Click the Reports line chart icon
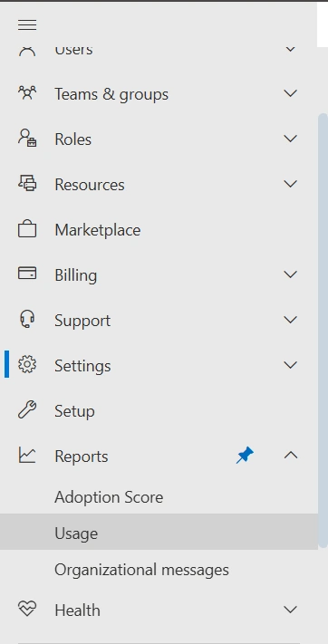 (x=27, y=455)
